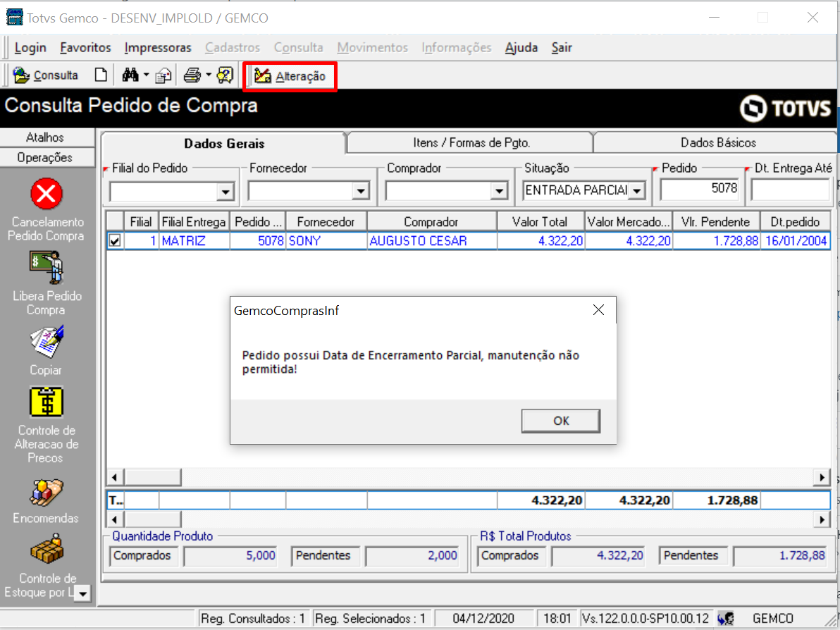The image size is (840, 630).
Task: Click OK in the GemcoComprasInf dialog
Action: [561, 421]
